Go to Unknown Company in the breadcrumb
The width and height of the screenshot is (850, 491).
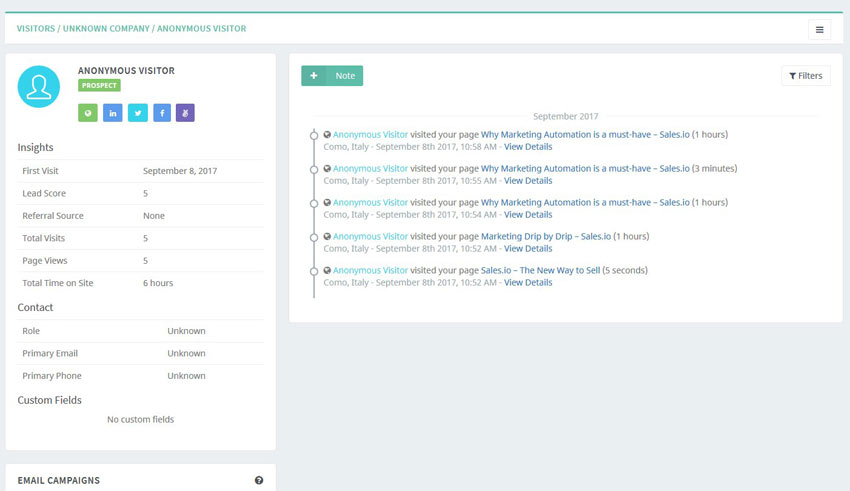tap(106, 29)
